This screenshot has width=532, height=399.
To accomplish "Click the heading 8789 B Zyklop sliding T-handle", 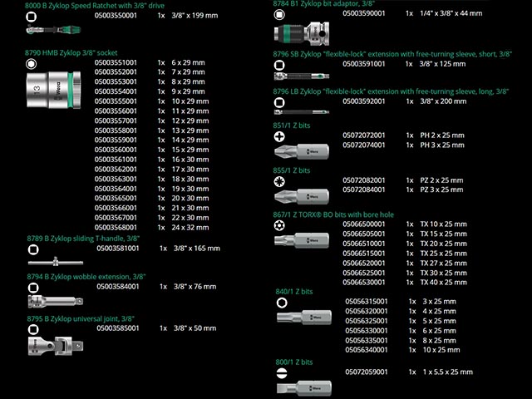I will pyautogui.click(x=83, y=239).
